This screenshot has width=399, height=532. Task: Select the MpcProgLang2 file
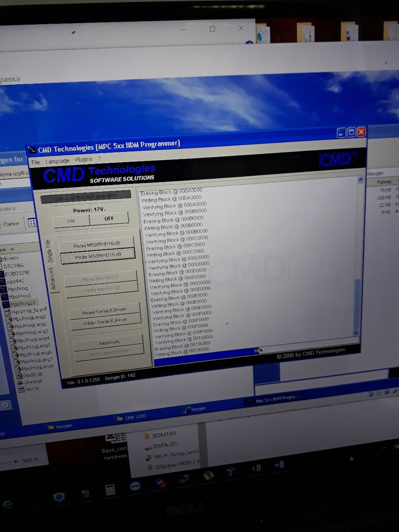27,325
